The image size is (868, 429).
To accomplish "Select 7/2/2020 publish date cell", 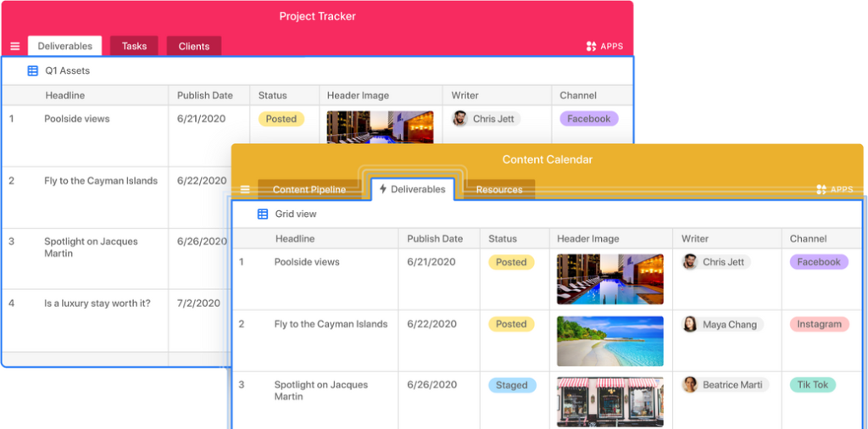I will (x=198, y=303).
